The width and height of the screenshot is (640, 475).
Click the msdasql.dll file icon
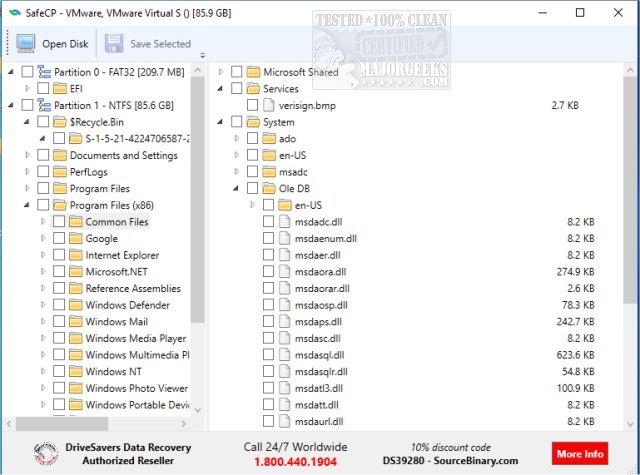(x=284, y=355)
